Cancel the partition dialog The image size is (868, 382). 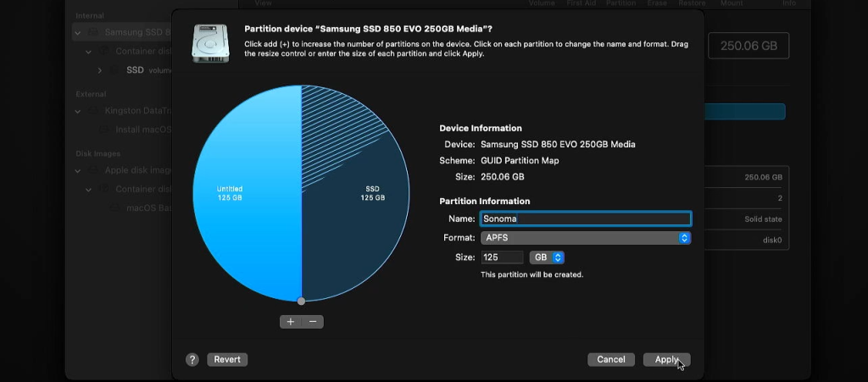tap(610, 359)
